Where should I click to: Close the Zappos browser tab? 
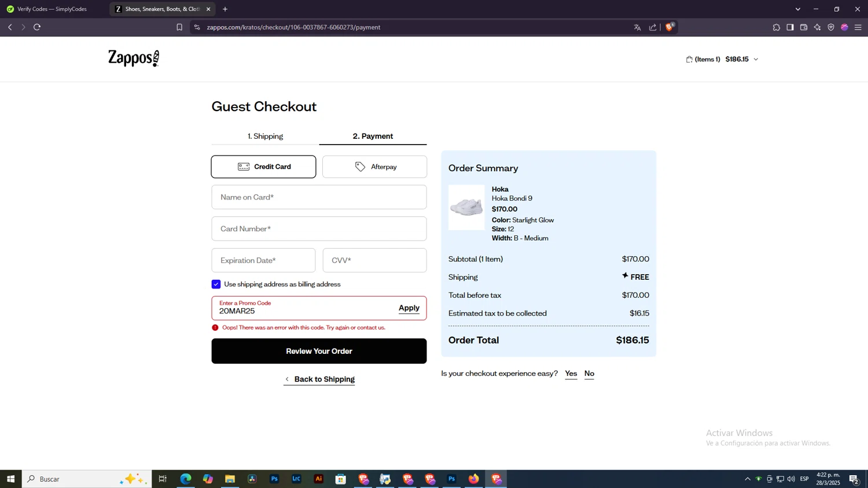click(x=208, y=9)
